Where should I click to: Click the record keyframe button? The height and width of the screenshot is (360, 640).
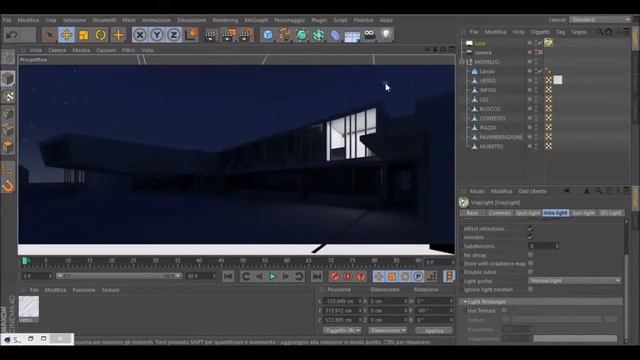point(334,277)
